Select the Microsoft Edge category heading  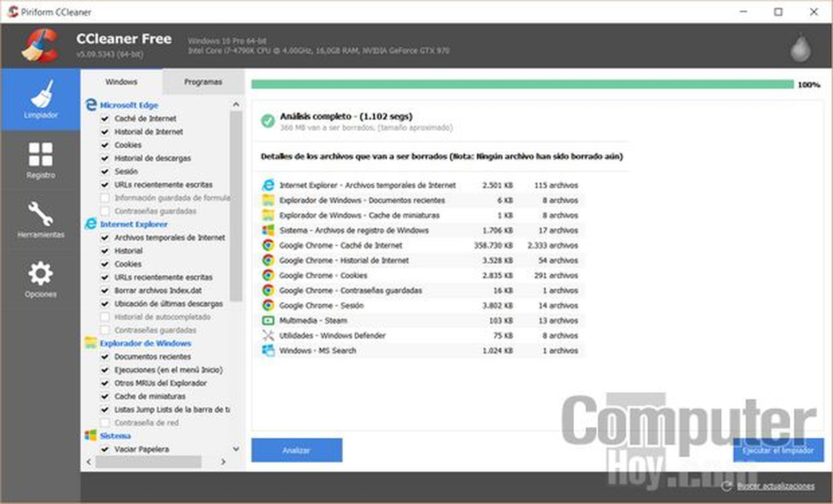(x=129, y=105)
